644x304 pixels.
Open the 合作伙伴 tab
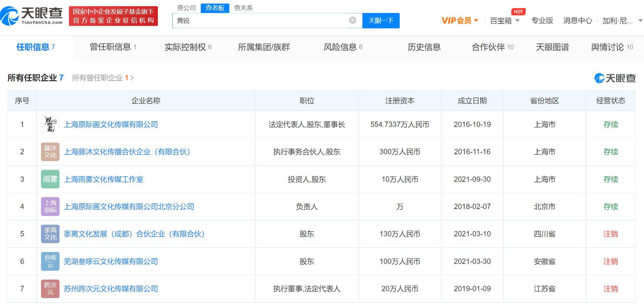(x=493, y=47)
